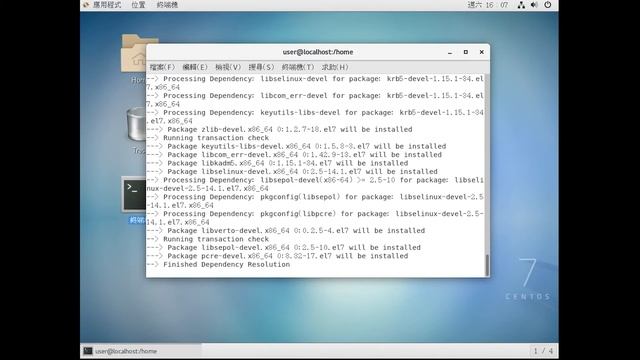Click the 'Package libcom_err-devel.x86_64' line
The width and height of the screenshot is (640, 360).
point(294,155)
